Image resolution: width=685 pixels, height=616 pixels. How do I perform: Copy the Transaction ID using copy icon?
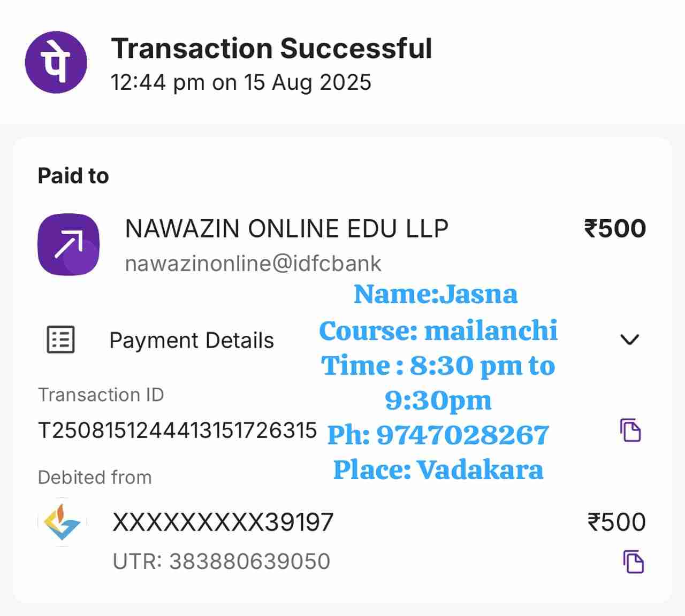pyautogui.click(x=630, y=430)
